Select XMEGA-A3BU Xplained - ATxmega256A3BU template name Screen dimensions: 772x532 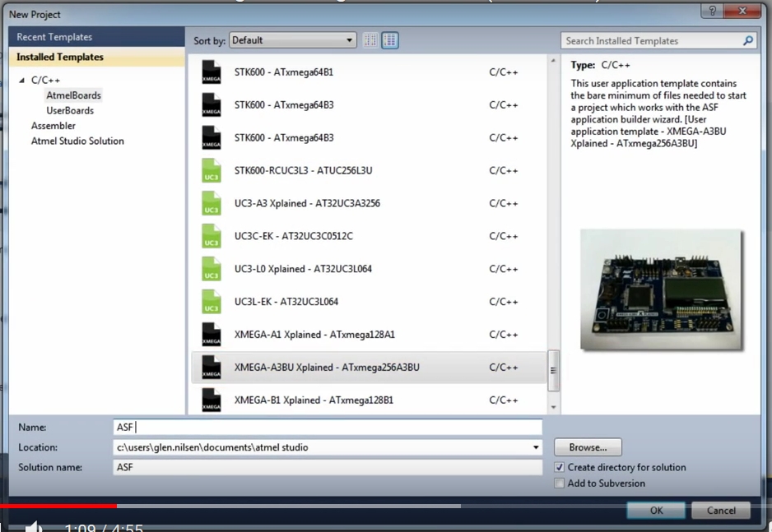click(x=327, y=368)
